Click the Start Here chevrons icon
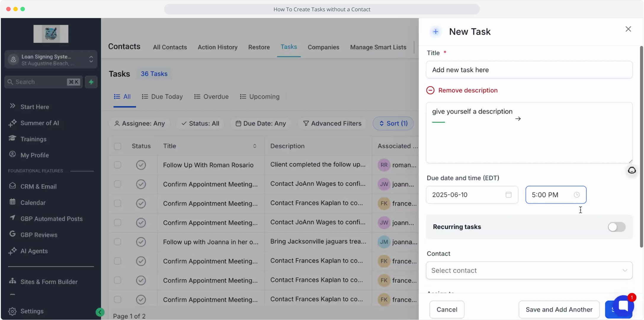Screen dimensions: 644x320 (x=12, y=106)
